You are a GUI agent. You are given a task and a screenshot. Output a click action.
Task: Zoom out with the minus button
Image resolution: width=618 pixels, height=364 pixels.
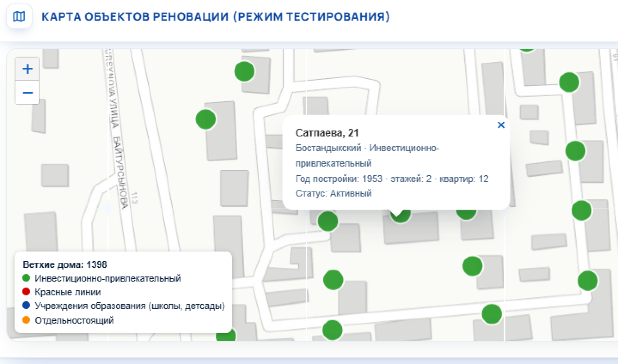27,93
